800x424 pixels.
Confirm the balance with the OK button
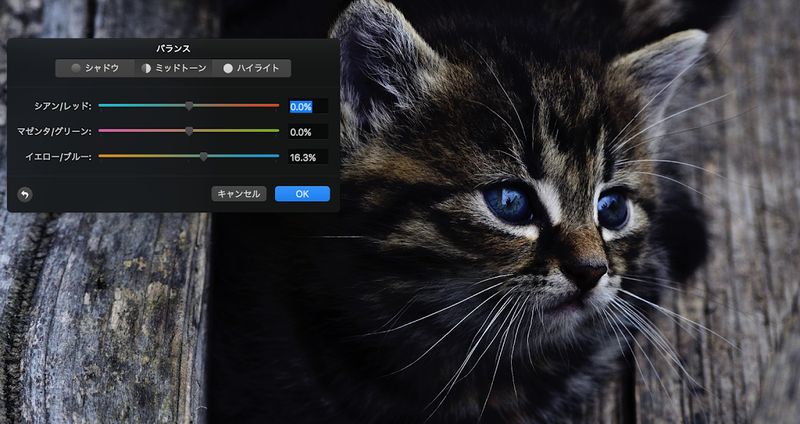[x=302, y=194]
